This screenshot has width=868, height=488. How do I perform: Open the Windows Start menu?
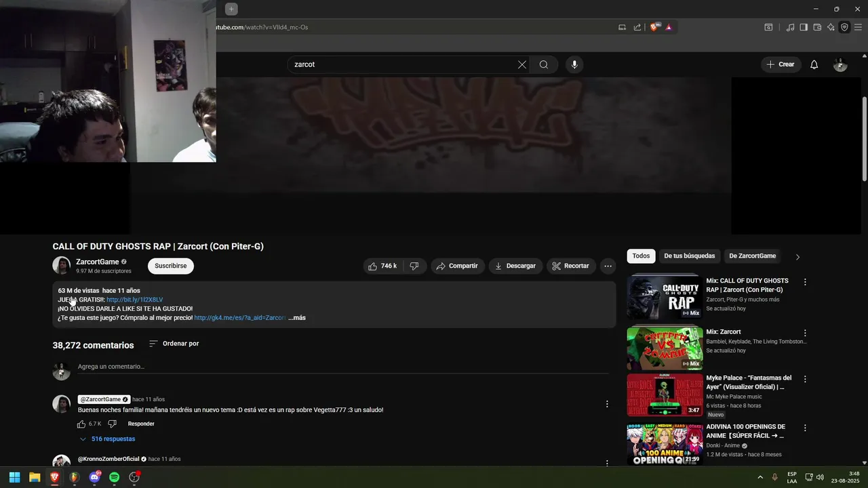[14, 477]
